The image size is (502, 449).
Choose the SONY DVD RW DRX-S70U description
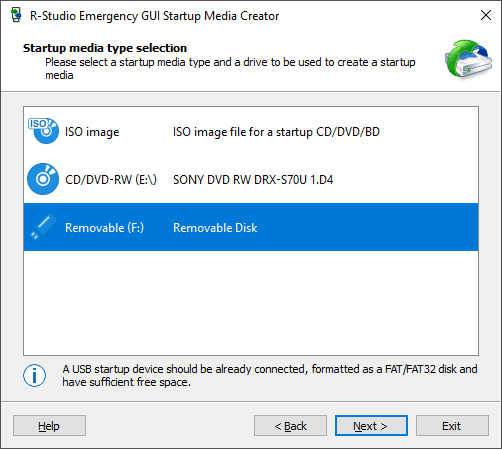253,180
